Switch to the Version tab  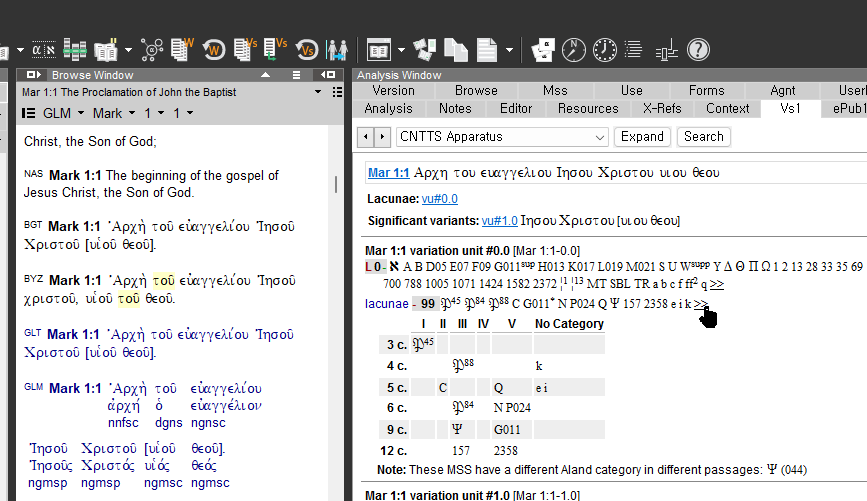tap(393, 91)
